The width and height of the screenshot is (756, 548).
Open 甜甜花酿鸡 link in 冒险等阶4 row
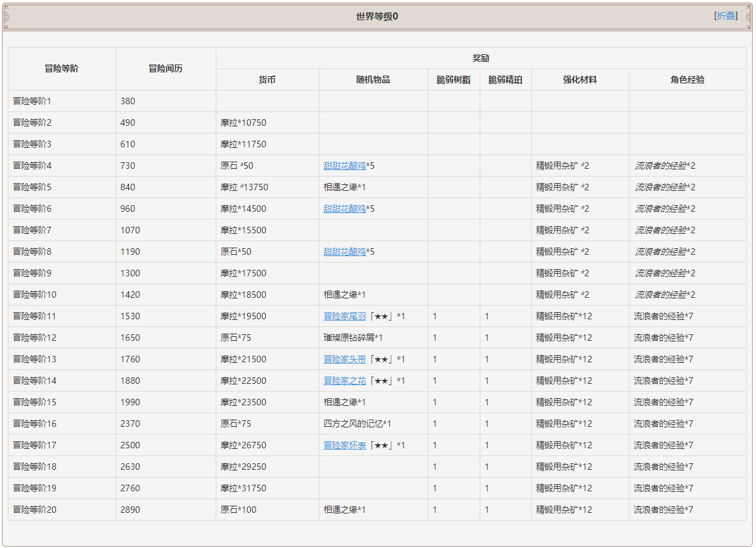point(344,166)
